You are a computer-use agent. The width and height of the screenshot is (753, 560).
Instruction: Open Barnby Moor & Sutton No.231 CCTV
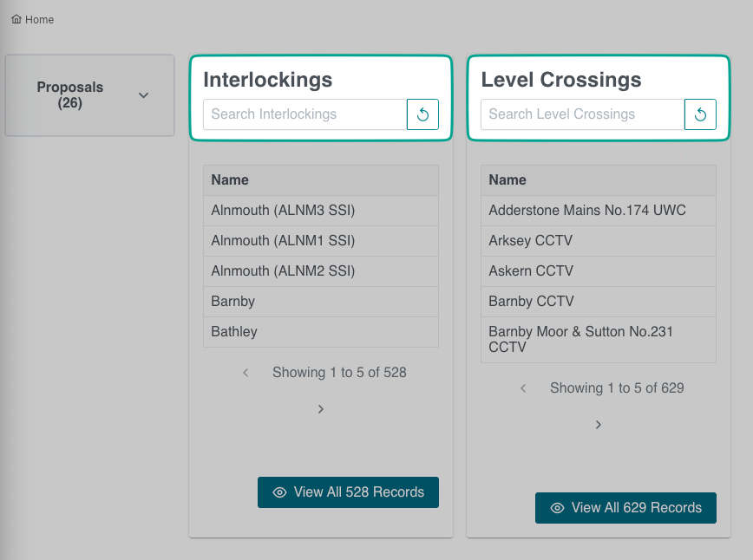pos(580,340)
